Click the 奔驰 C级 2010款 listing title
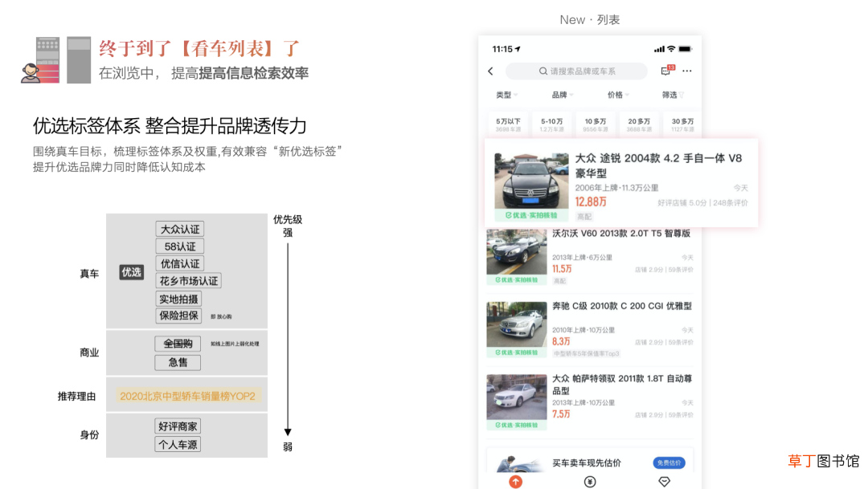This screenshot has height=489, width=868. tap(621, 306)
